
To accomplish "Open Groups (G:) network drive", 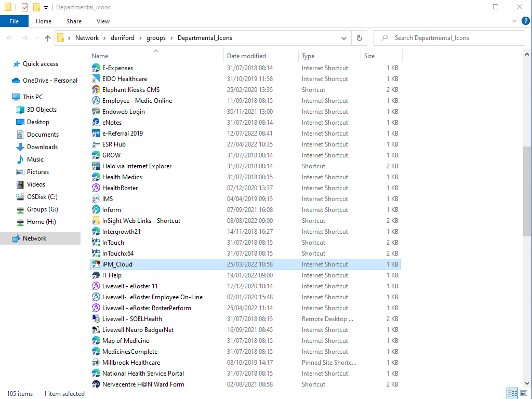I will click(43, 209).
